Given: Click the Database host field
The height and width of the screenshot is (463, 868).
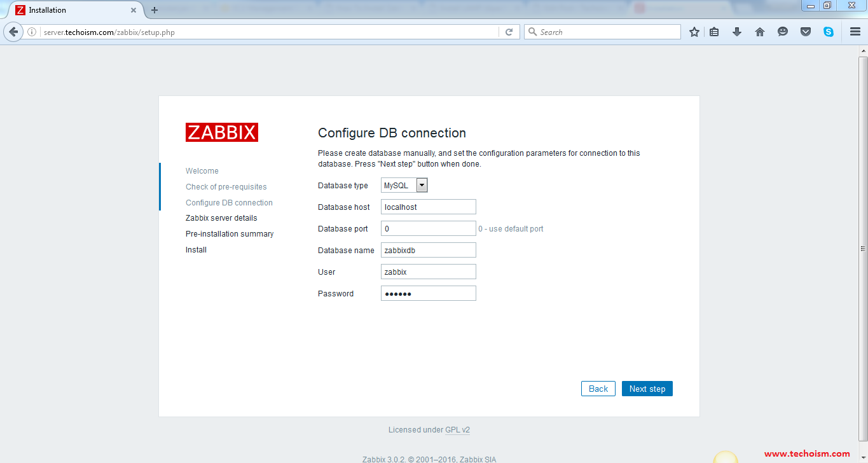Looking at the screenshot, I should 429,207.
